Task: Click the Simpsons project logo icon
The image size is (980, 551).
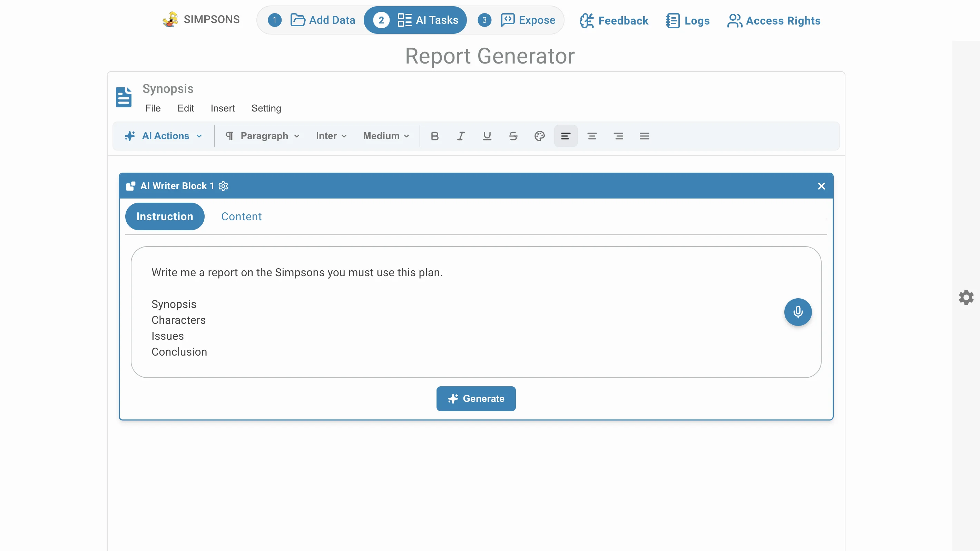Action: (x=170, y=19)
